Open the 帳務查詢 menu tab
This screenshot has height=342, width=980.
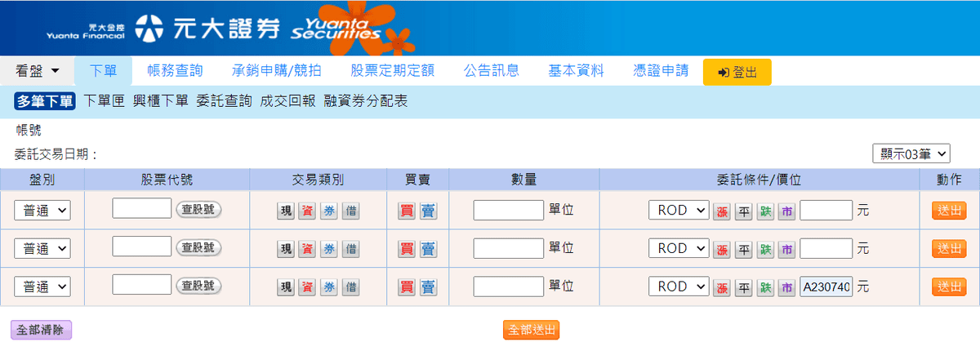(x=175, y=70)
